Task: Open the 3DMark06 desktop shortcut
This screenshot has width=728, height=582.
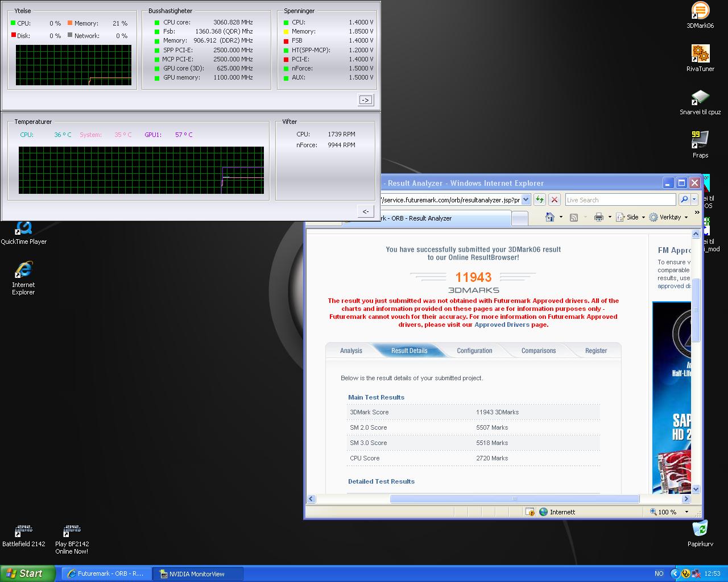Action: pos(700,15)
